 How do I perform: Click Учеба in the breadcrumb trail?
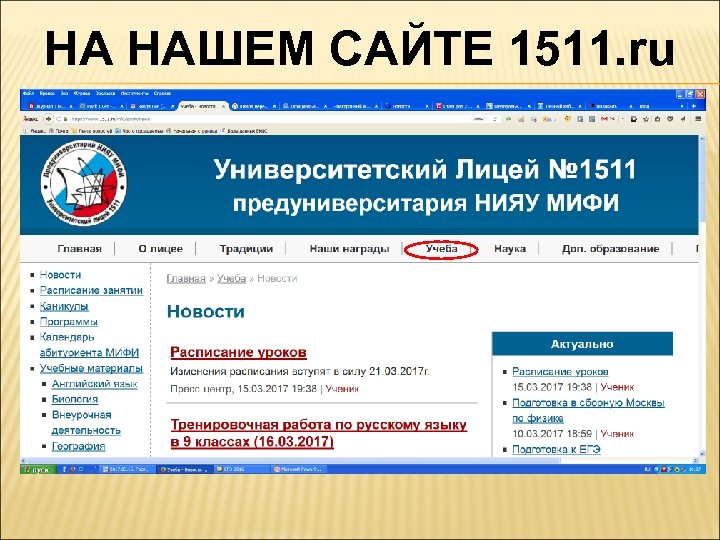pos(231,279)
